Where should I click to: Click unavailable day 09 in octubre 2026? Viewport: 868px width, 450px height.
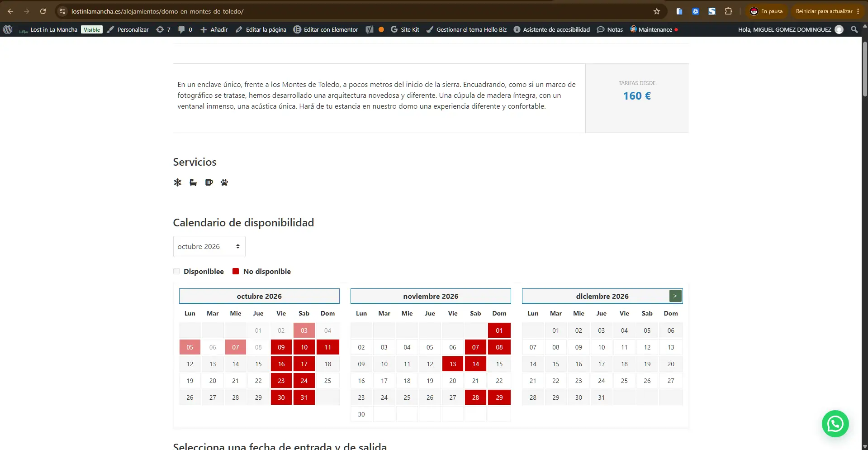coord(281,347)
